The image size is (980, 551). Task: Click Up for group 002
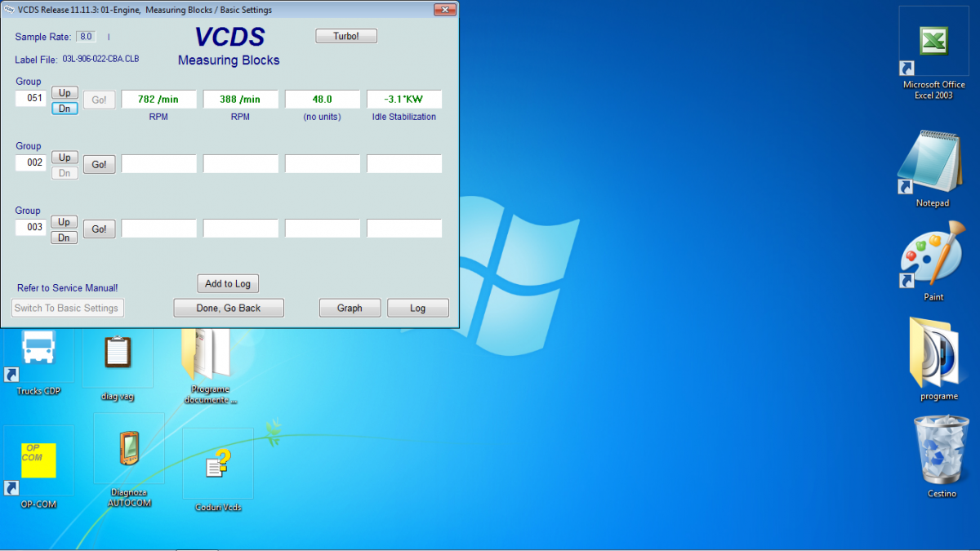[65, 158]
